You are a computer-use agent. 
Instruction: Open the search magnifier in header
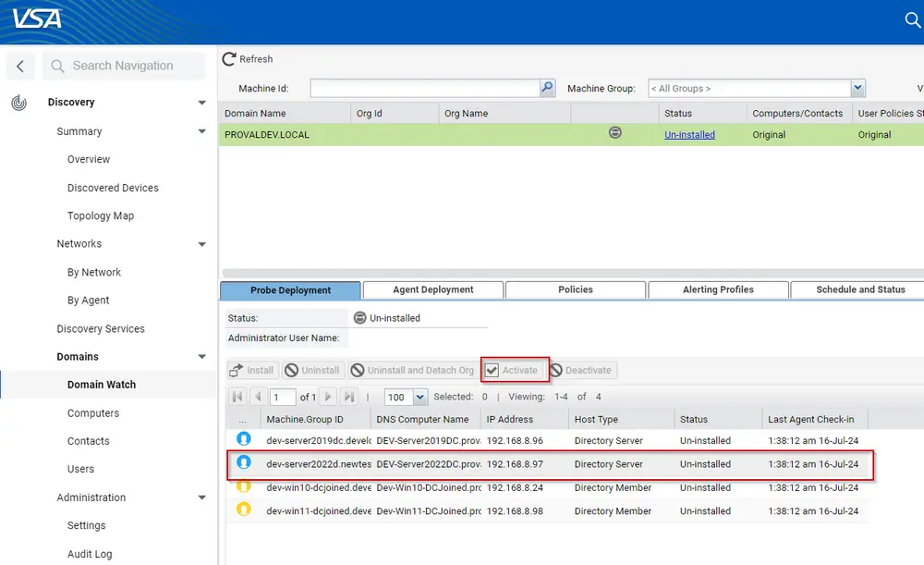pyautogui.click(x=912, y=20)
